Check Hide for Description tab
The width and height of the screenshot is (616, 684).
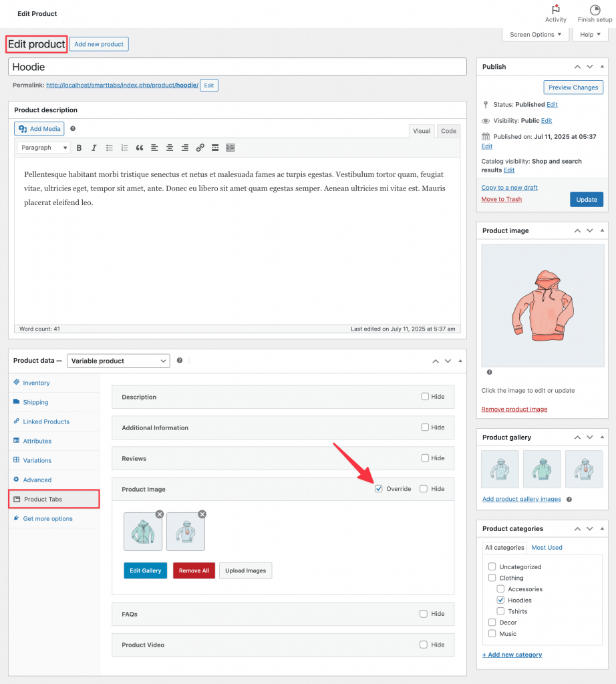click(x=425, y=397)
